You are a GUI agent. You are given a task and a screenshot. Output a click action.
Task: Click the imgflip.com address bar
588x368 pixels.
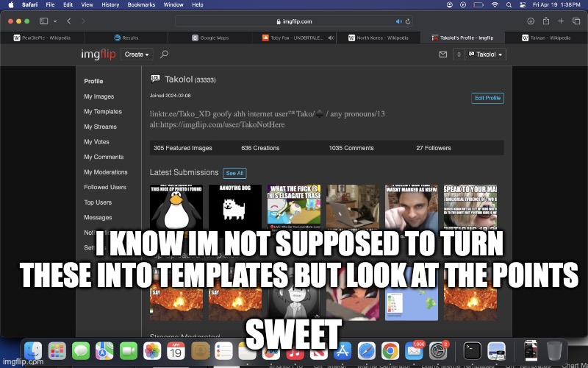(294, 21)
